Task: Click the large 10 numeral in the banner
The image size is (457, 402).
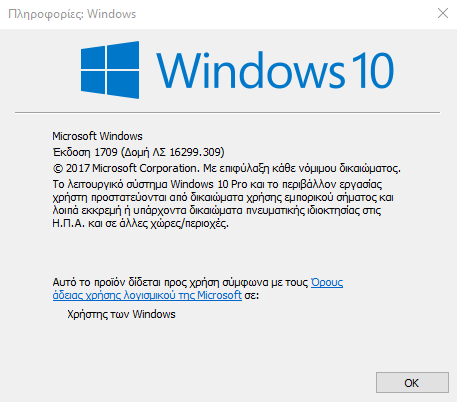Action: coord(373,70)
